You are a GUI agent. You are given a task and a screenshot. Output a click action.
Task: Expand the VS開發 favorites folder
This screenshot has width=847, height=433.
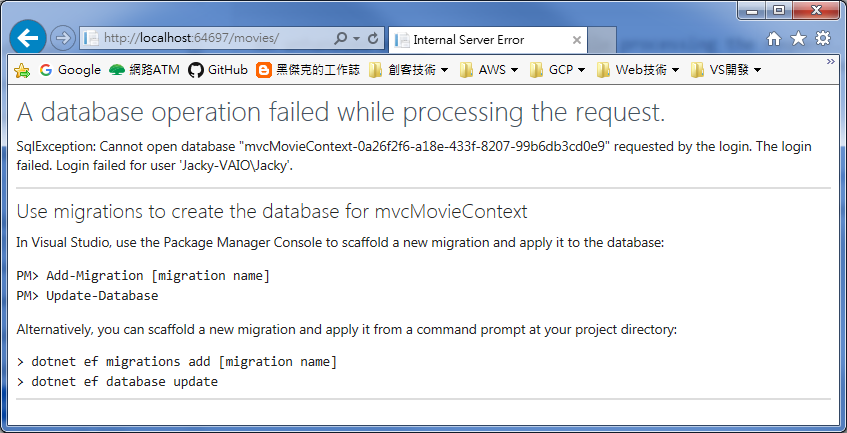[727, 70]
